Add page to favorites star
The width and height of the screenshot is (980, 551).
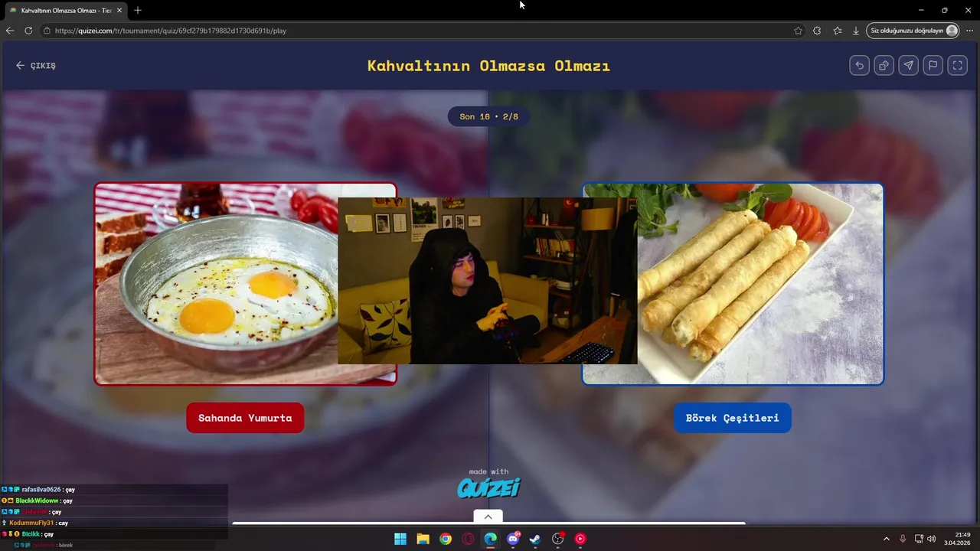click(x=798, y=31)
